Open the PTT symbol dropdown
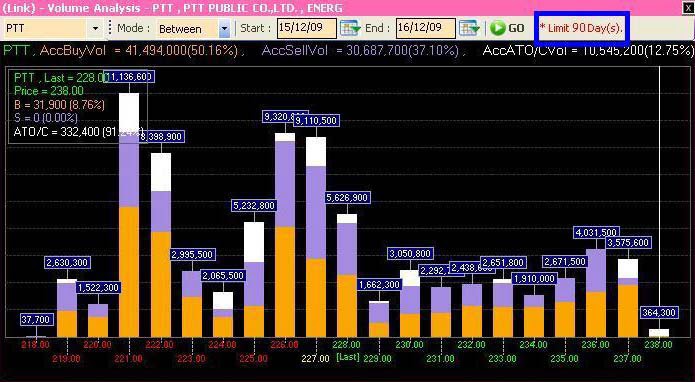The width and height of the screenshot is (695, 382). (95, 29)
